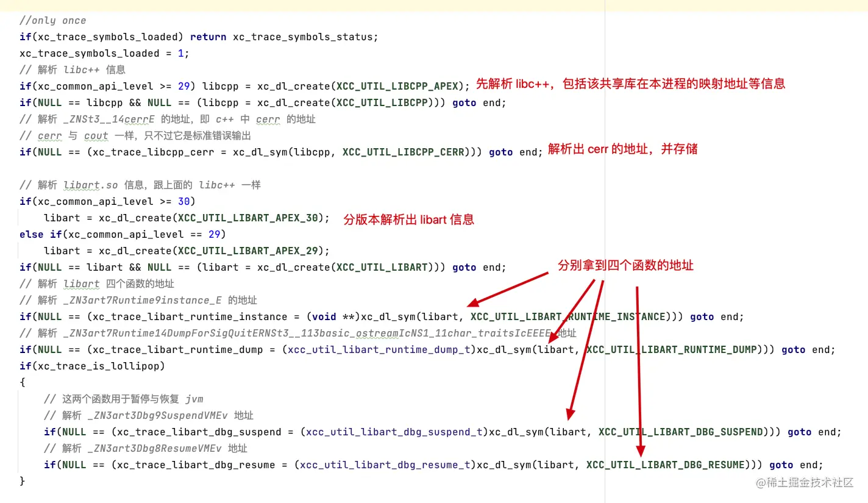Select the XCC_UTIL_LIBART_RUNTIME_INSTANCE constant

coord(567,317)
